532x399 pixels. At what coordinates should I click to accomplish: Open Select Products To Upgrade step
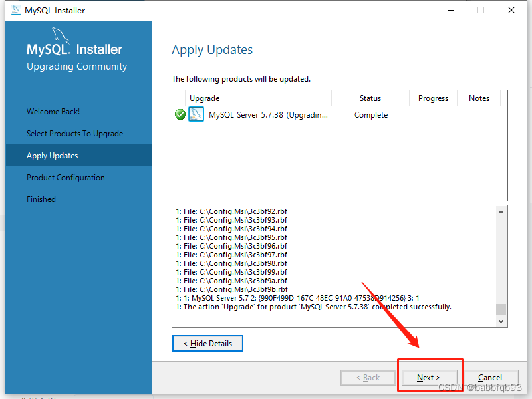pos(75,134)
